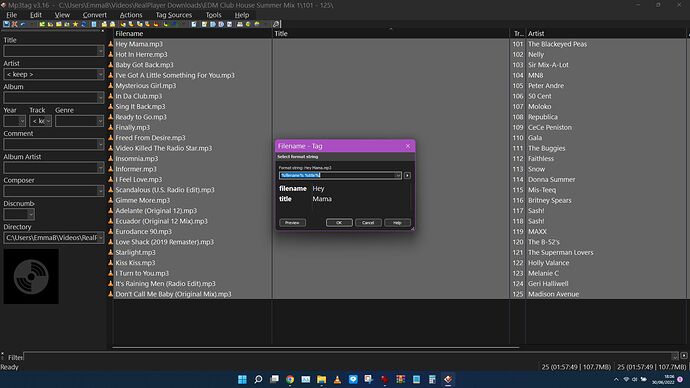This screenshot has width=690, height=388.
Task: Click the artist cell 'Madison Avenue'
Action: point(554,294)
